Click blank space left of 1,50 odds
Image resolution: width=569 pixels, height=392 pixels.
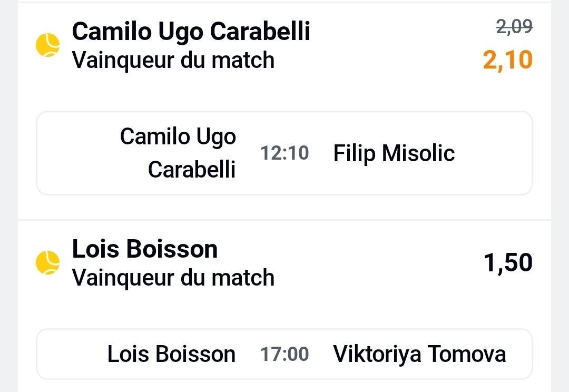pyautogui.click(x=379, y=262)
